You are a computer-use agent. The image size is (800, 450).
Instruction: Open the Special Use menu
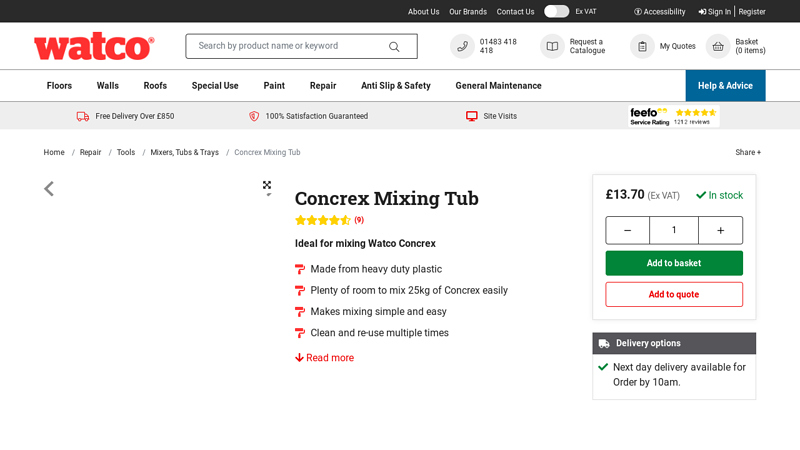click(x=215, y=86)
